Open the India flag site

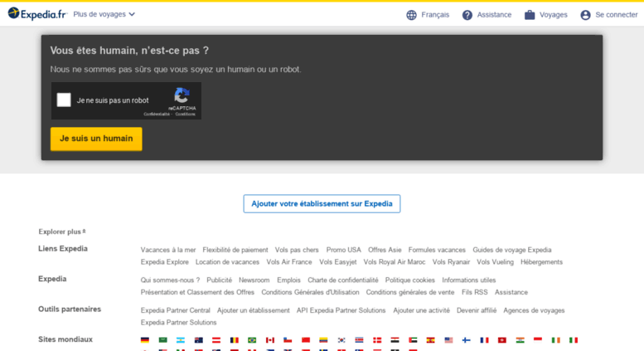[x=520, y=340]
